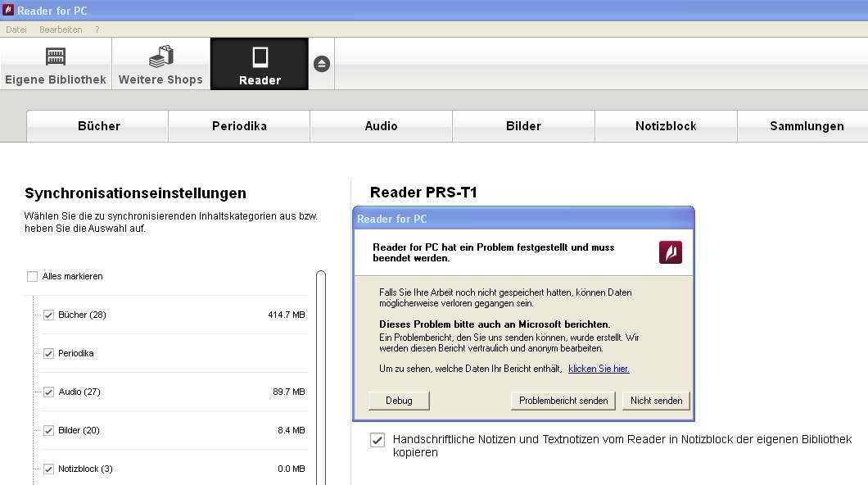The height and width of the screenshot is (485, 868).
Task: Uncheck the Audio (27) sync checkbox
Action: coord(48,392)
